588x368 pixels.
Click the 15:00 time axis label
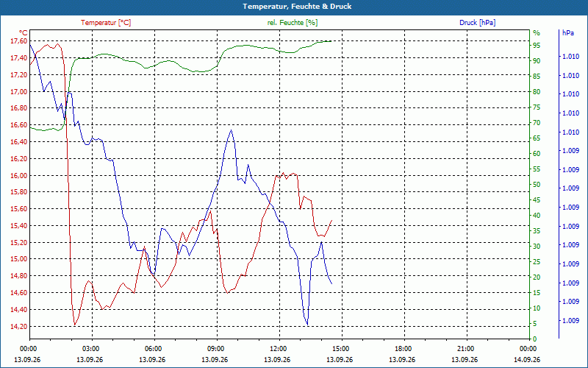click(340, 348)
